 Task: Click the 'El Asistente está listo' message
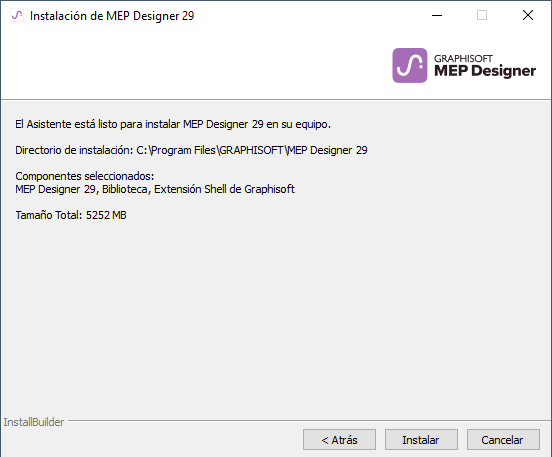(173, 124)
